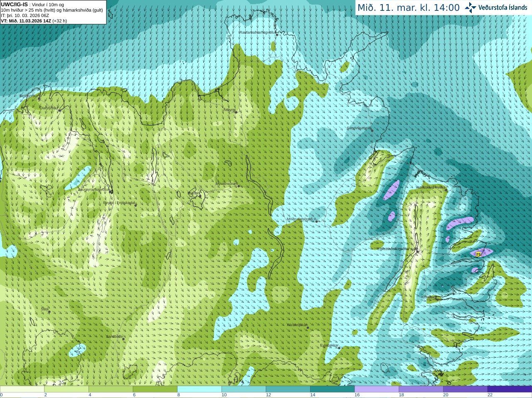The image size is (532, 398).
Task: Select the Sátá station label
Action: (x=45, y=309)
